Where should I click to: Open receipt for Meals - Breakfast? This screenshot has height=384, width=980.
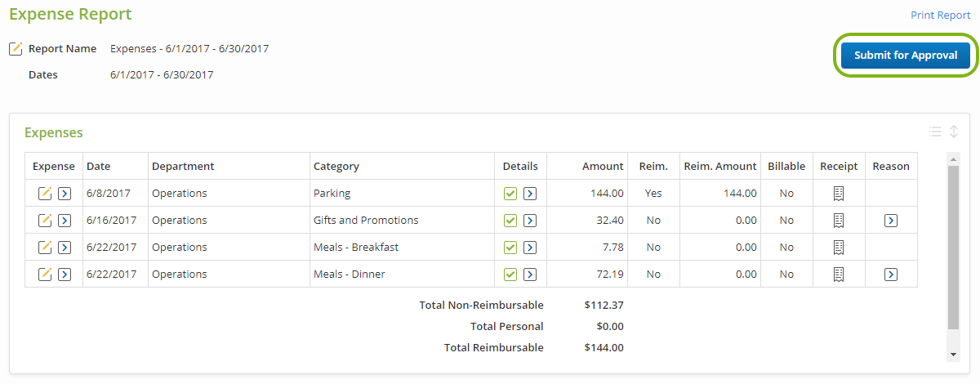point(839,248)
